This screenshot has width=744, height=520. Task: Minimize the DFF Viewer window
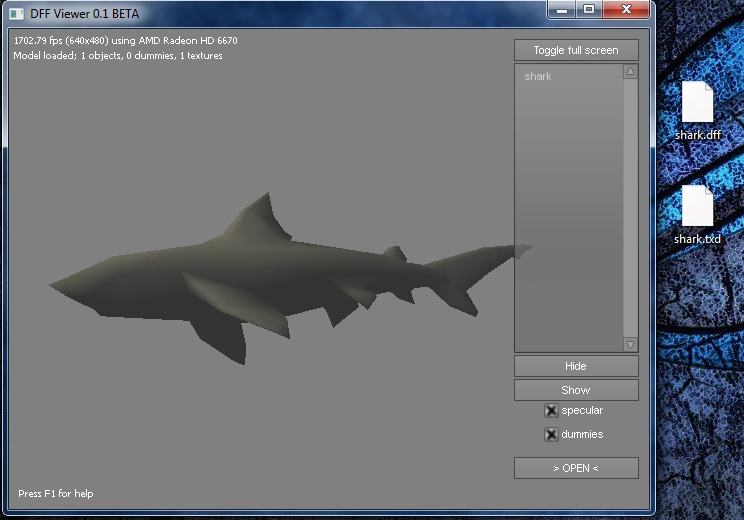pos(562,9)
